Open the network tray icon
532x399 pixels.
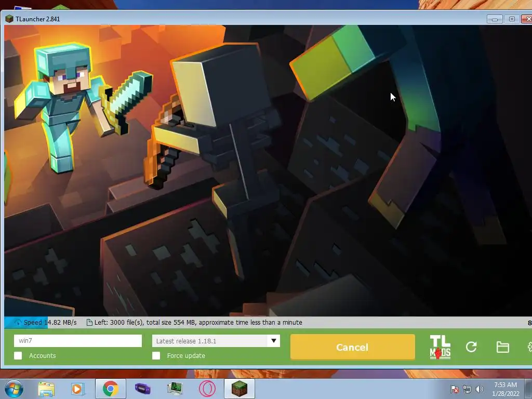467,389
